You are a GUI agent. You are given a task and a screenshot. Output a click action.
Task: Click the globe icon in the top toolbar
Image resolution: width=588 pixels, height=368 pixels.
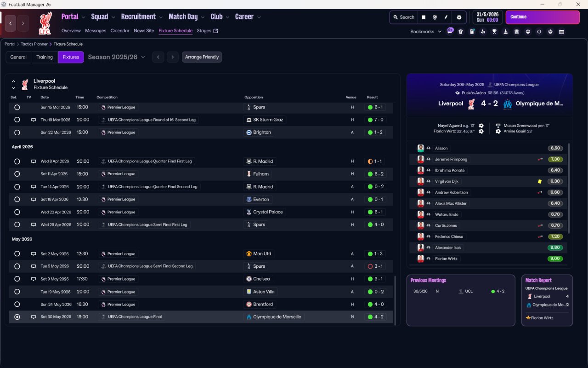point(435,17)
